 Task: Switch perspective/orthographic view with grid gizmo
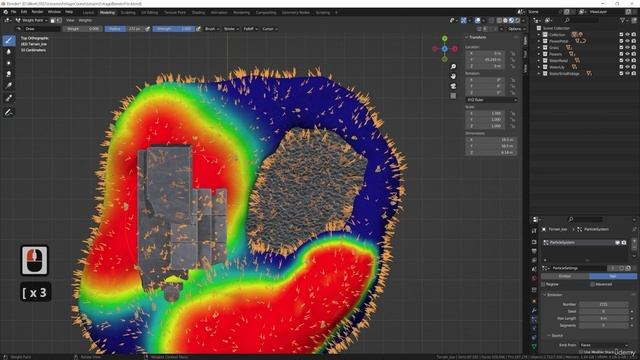(x=453, y=96)
